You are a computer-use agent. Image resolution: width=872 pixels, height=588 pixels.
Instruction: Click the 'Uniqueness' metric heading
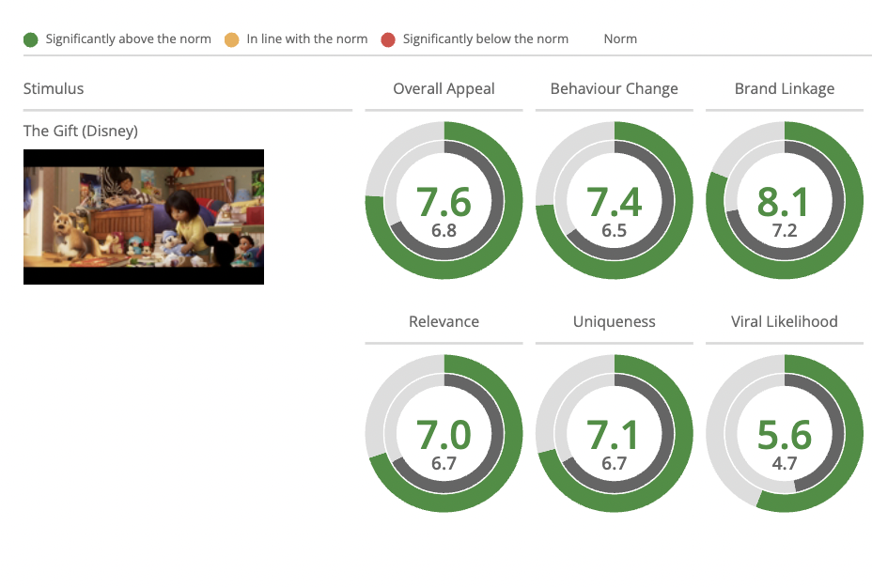[x=614, y=322]
